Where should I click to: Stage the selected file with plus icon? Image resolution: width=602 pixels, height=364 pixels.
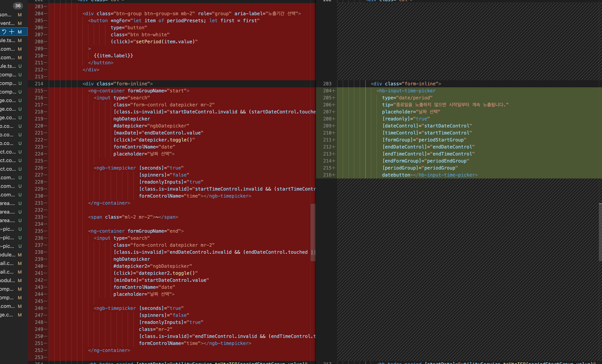pyautogui.click(x=12, y=32)
